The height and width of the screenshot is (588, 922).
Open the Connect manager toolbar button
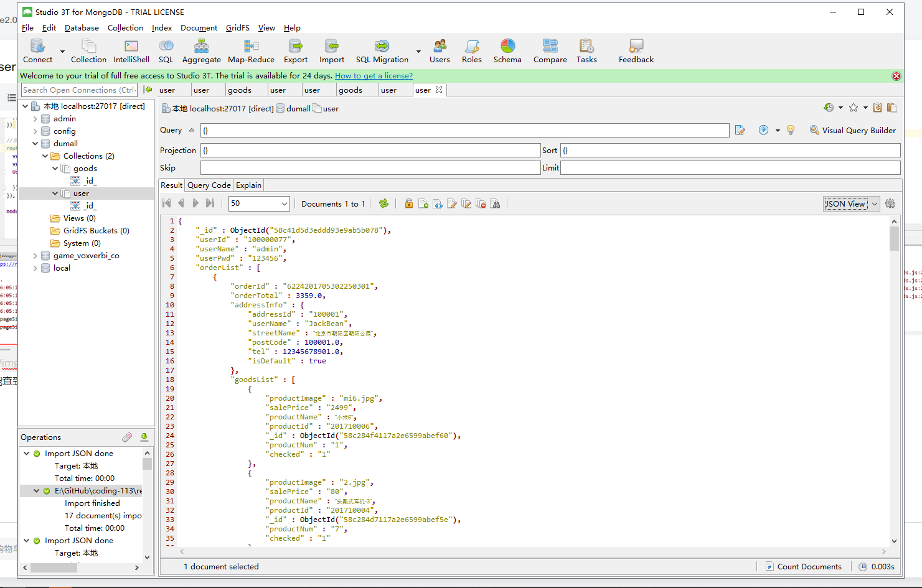(37, 51)
